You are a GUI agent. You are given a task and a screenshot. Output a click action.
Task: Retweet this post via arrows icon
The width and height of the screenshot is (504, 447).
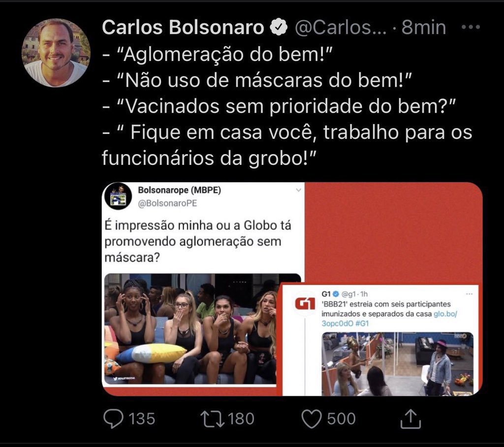(213, 419)
